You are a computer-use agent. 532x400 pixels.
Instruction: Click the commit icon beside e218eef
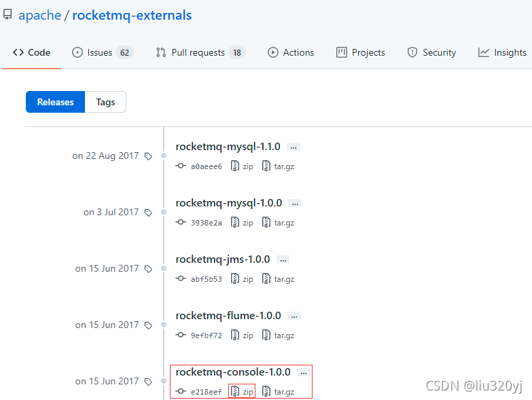click(181, 390)
